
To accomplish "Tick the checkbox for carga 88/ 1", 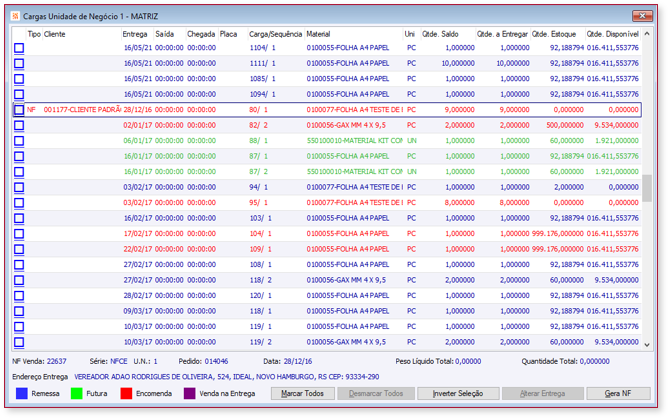I will pyautogui.click(x=19, y=141).
